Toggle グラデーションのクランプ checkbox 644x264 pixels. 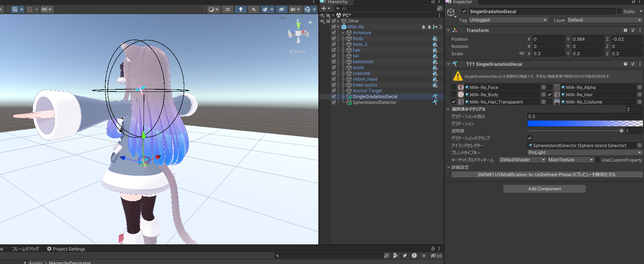tap(530, 138)
